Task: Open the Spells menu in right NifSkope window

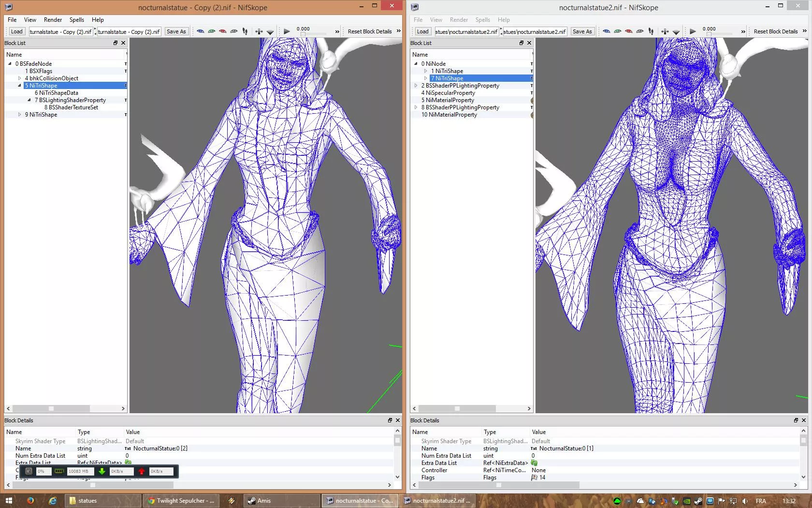Action: click(482, 20)
